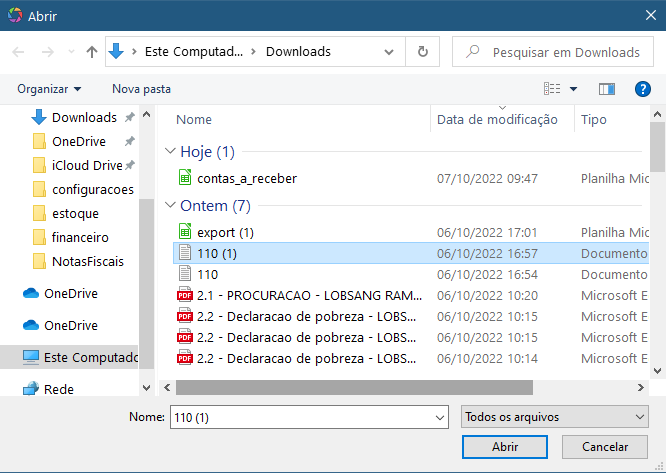Open the help question mark icon
The width and height of the screenshot is (666, 473).
(x=643, y=89)
